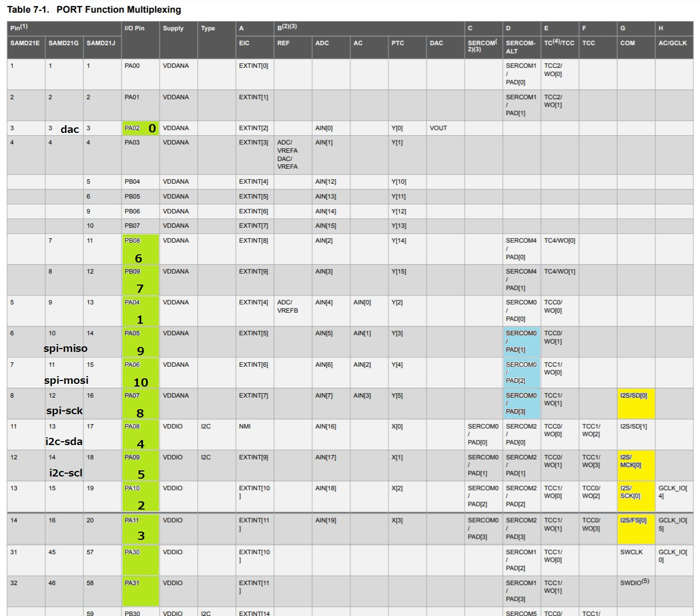Click the blue SERCOM0/PAD[3] cell in PA07 row
The height and width of the screenshot is (616, 700).
pyautogui.click(x=521, y=404)
